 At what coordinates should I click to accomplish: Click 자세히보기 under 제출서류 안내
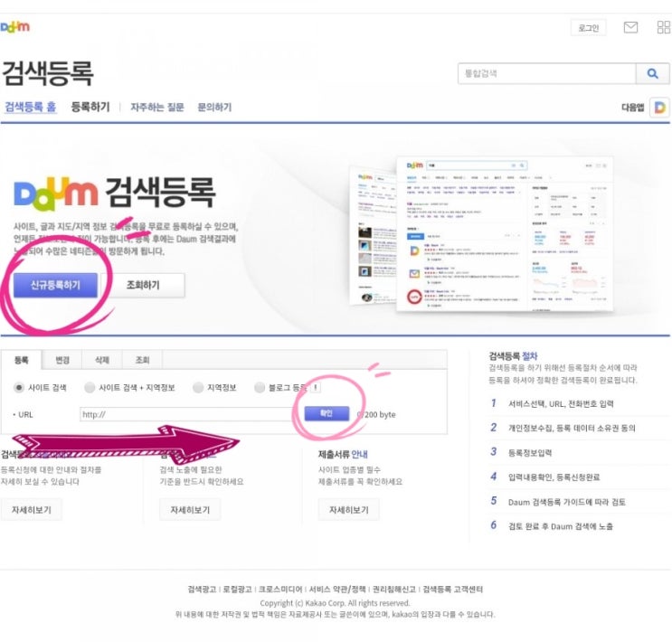349,510
